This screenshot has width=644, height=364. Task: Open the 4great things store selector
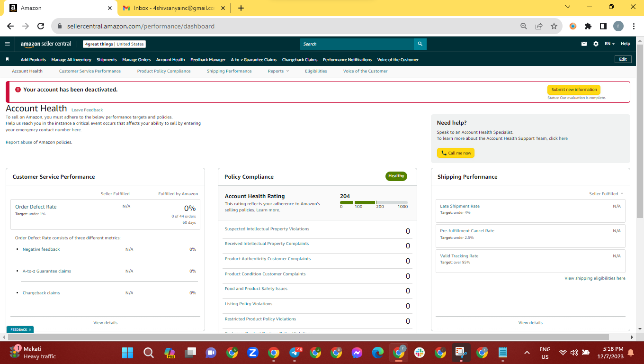tap(114, 44)
